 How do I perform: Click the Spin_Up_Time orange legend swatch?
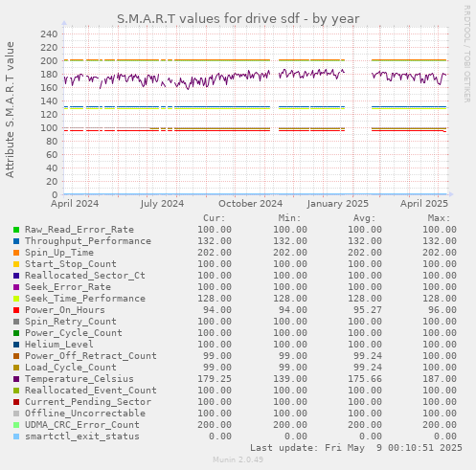[x=16, y=253]
